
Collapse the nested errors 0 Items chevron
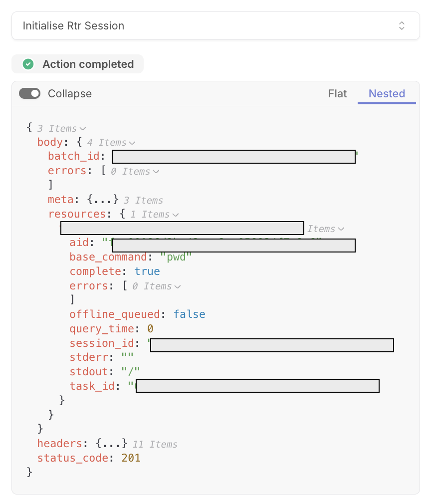coord(178,286)
